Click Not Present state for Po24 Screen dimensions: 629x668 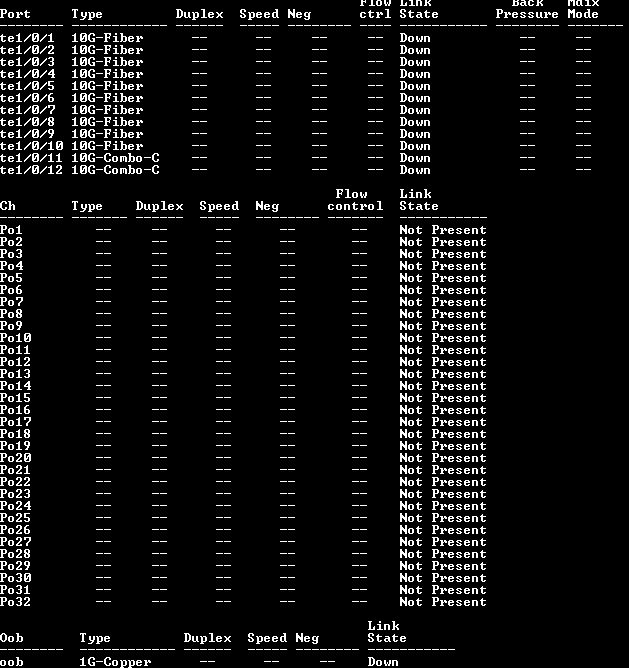443,506
